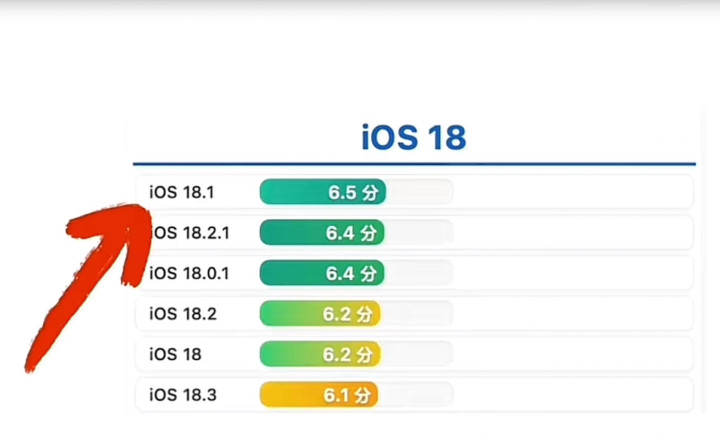Click the iOS 18 title heading
Viewport: 720px width, 443px height.
tap(413, 137)
